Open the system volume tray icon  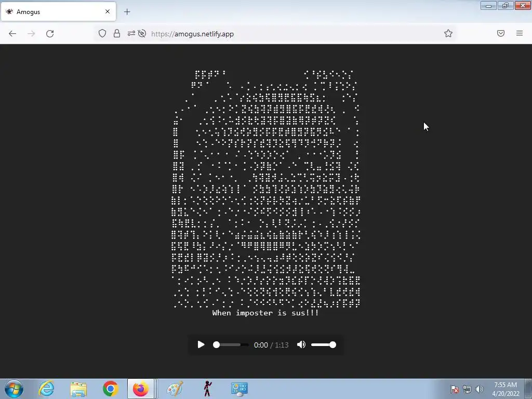tap(479, 389)
